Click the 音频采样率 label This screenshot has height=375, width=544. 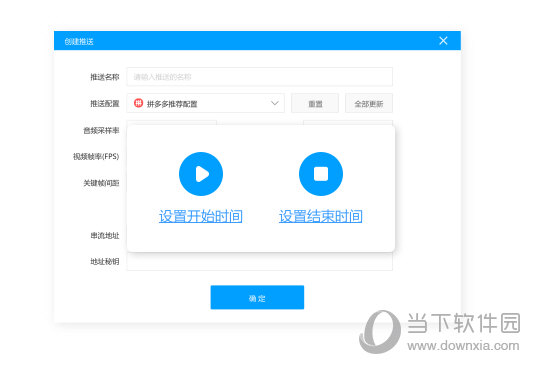point(101,130)
